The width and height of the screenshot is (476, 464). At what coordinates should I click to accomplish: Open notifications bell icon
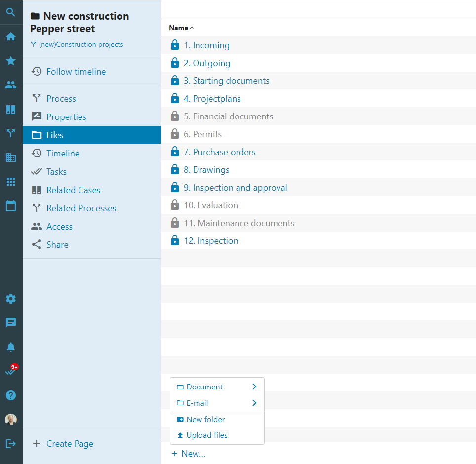tap(11, 347)
